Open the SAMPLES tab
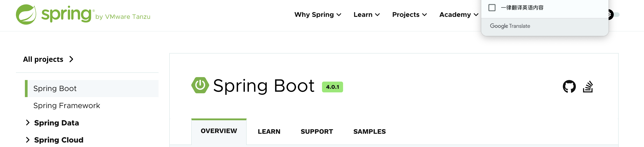 click(369, 131)
